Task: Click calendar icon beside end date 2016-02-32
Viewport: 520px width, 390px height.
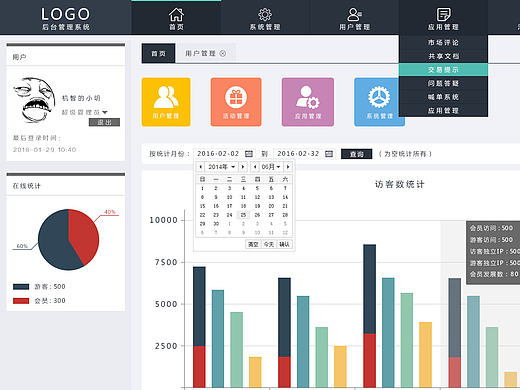Action: [x=329, y=154]
